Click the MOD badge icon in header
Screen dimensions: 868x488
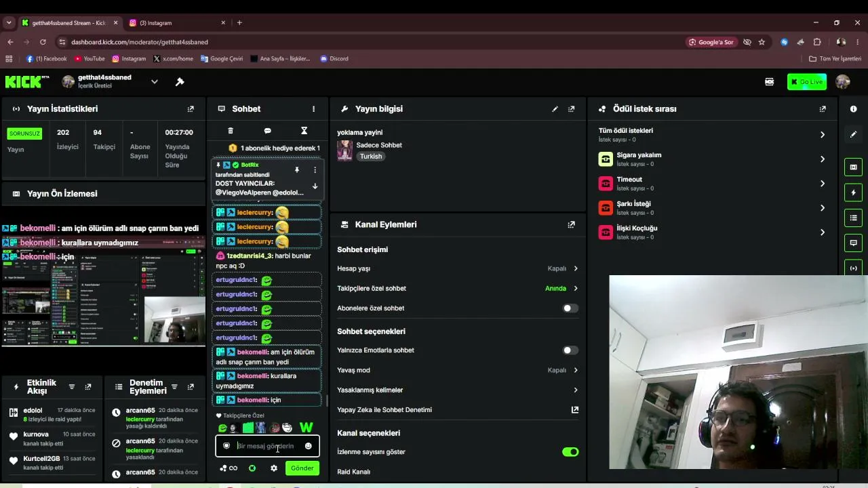click(769, 82)
